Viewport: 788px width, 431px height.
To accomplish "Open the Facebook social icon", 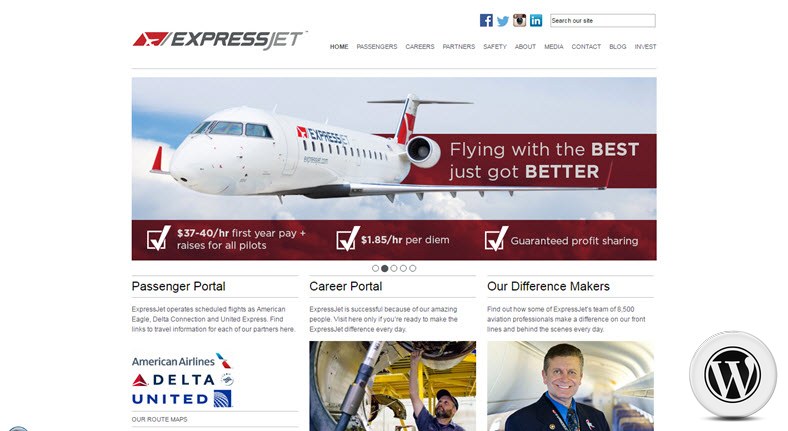I will pos(486,20).
